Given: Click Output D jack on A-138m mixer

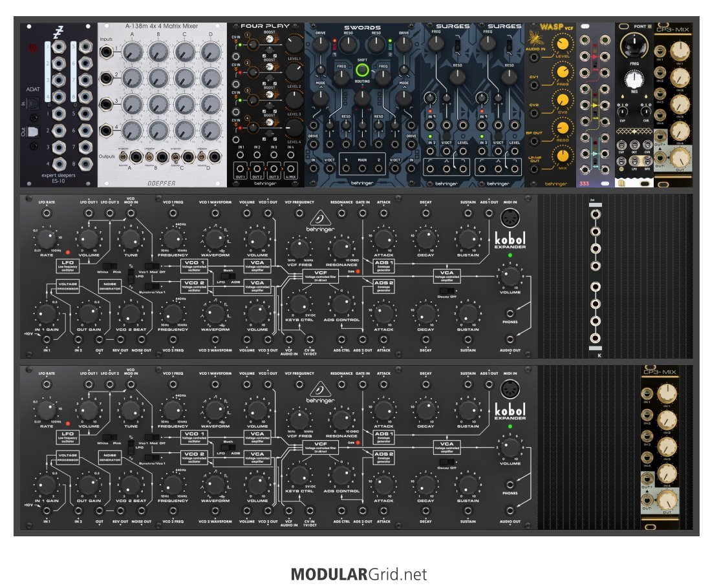Looking at the screenshot, I should pyautogui.click(x=214, y=157).
